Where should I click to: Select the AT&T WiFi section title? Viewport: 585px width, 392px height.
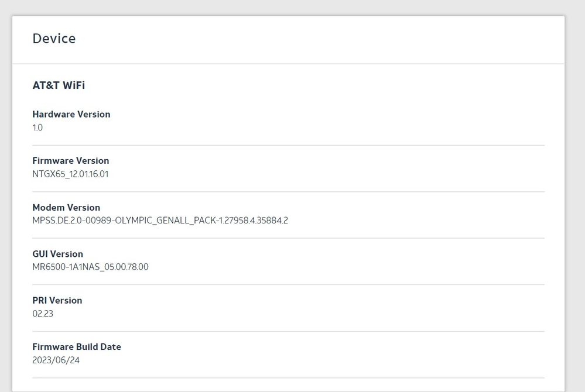[x=59, y=85]
